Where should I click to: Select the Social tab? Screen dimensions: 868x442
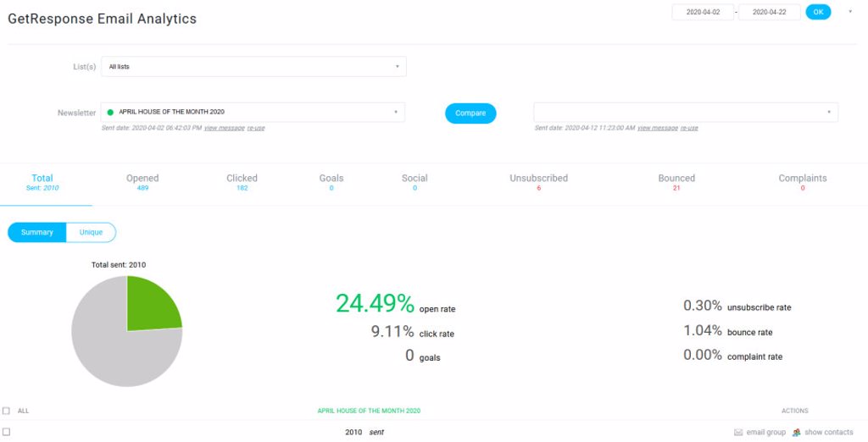point(415,183)
